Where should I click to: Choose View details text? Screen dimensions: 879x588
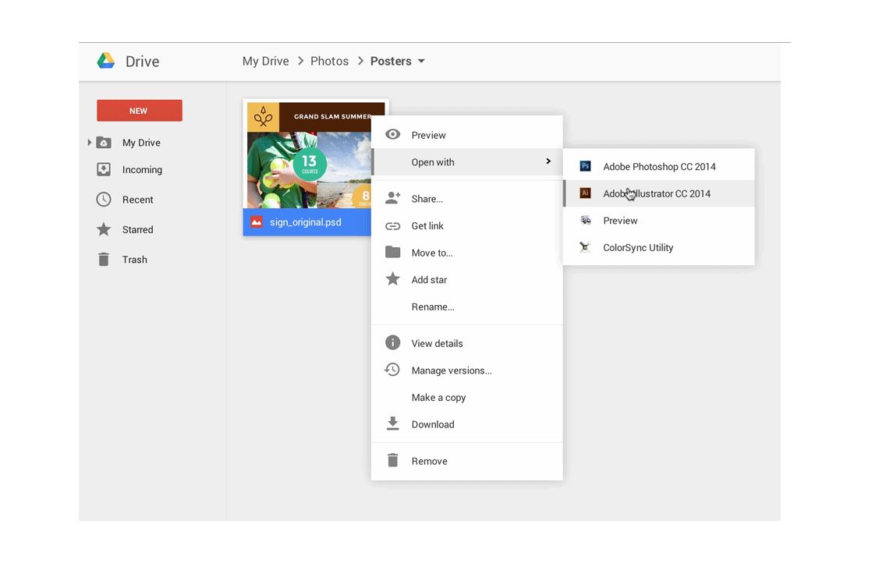tap(438, 344)
